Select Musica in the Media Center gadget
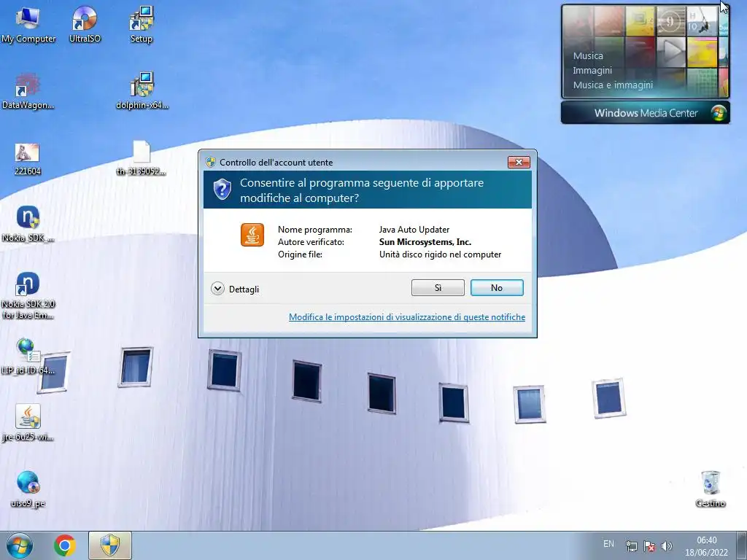Image resolution: width=747 pixels, height=560 pixels. pos(588,55)
